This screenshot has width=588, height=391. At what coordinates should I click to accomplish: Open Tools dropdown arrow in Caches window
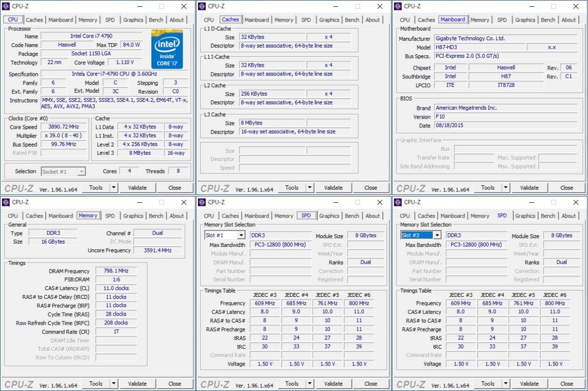(x=310, y=188)
